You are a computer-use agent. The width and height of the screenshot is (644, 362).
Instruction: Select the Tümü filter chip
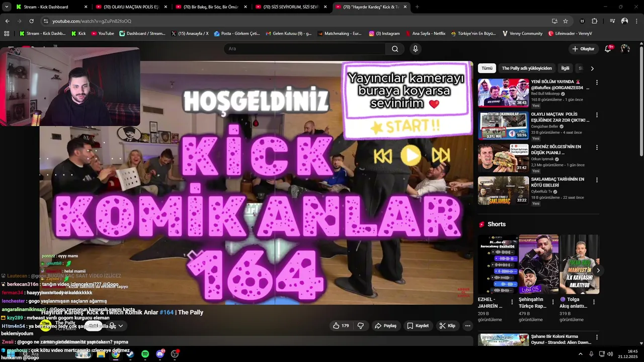coord(487,68)
